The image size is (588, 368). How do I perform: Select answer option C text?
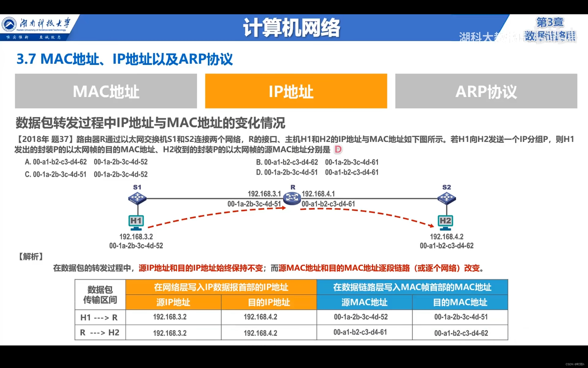click(x=86, y=174)
